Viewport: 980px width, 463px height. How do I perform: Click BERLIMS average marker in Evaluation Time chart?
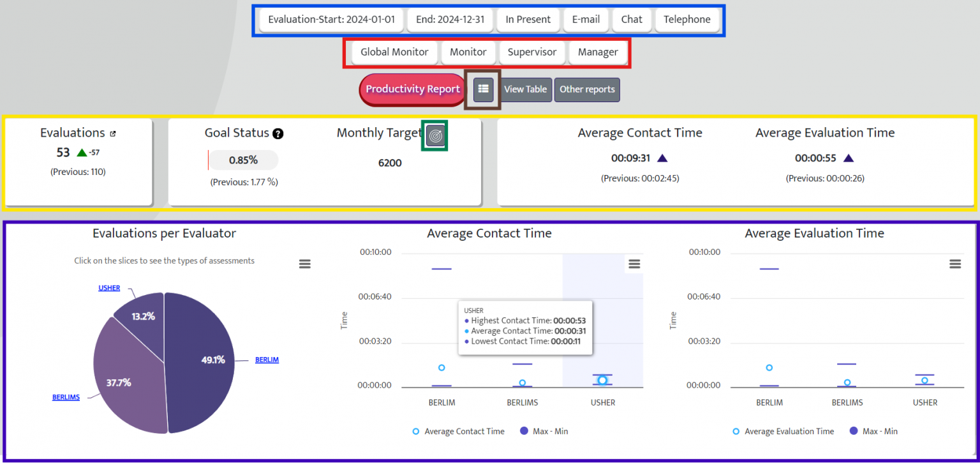[847, 383]
